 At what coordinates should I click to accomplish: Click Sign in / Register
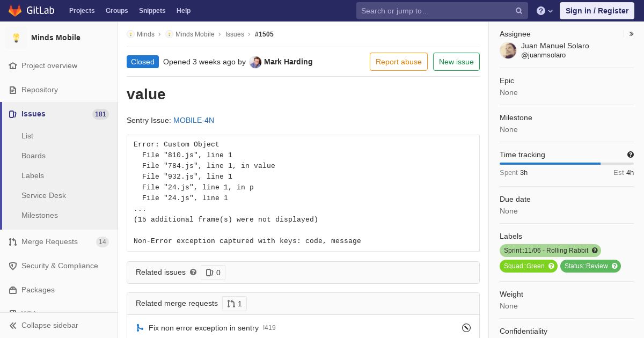click(597, 11)
